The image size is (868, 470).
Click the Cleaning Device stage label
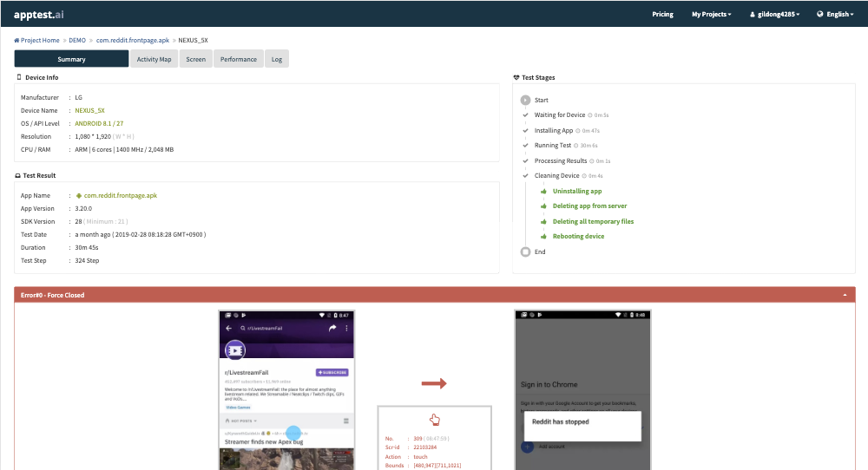(x=556, y=176)
